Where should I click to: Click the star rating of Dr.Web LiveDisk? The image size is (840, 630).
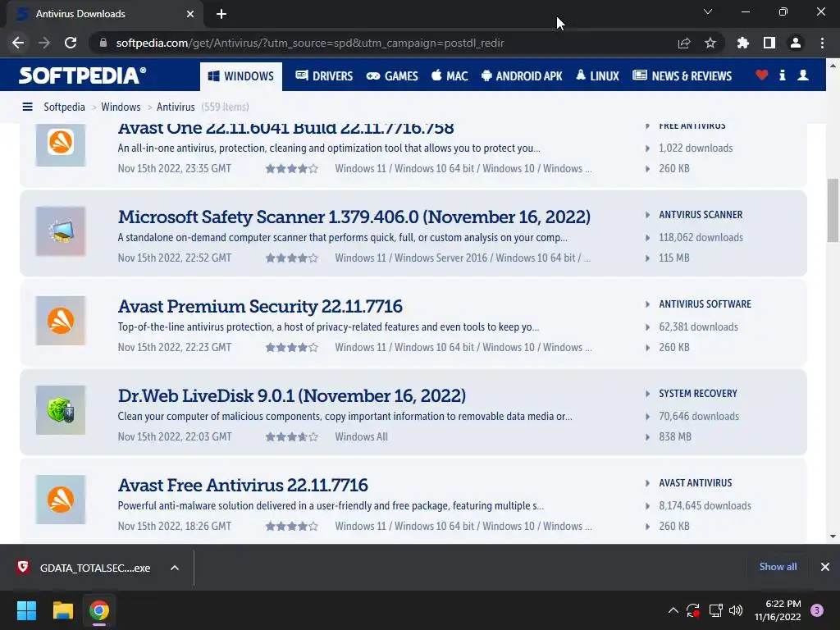point(291,437)
